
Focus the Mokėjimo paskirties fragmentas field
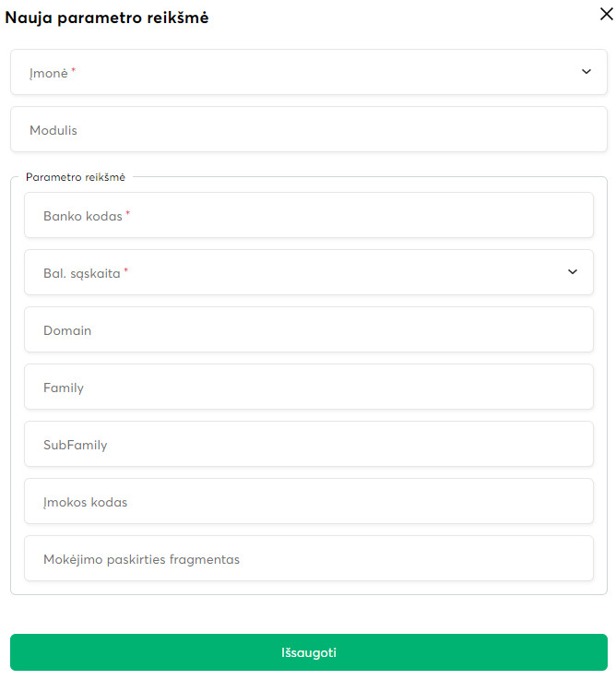click(x=309, y=559)
